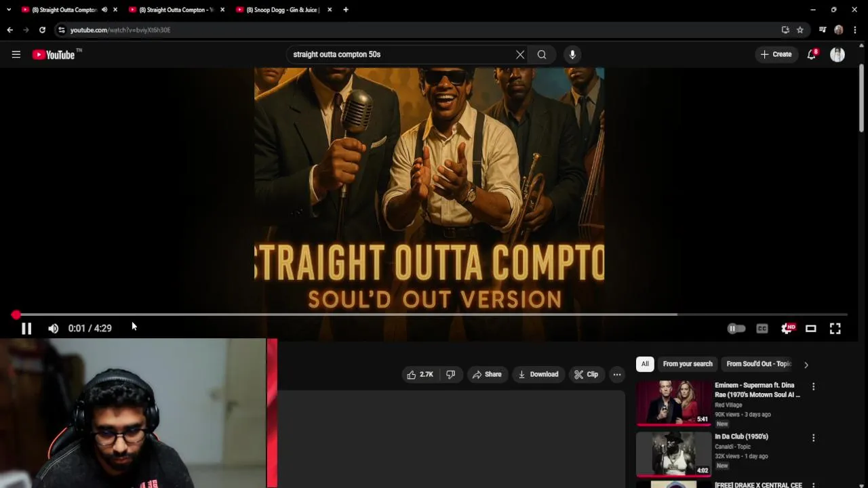Create a Clip of the video
The image size is (868, 488).
tap(586, 374)
